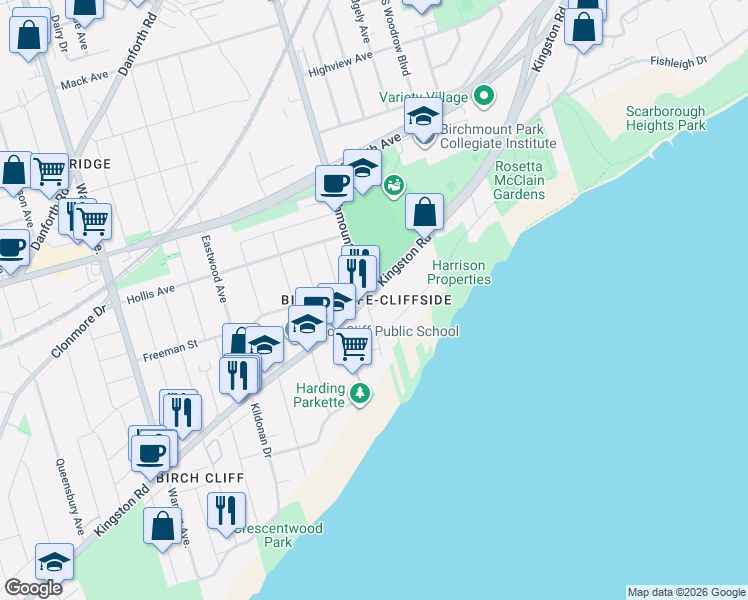This screenshot has height=600, width=748.
Task: Select the restaurant marker southwest of Freeman St
Action: [x=182, y=415]
